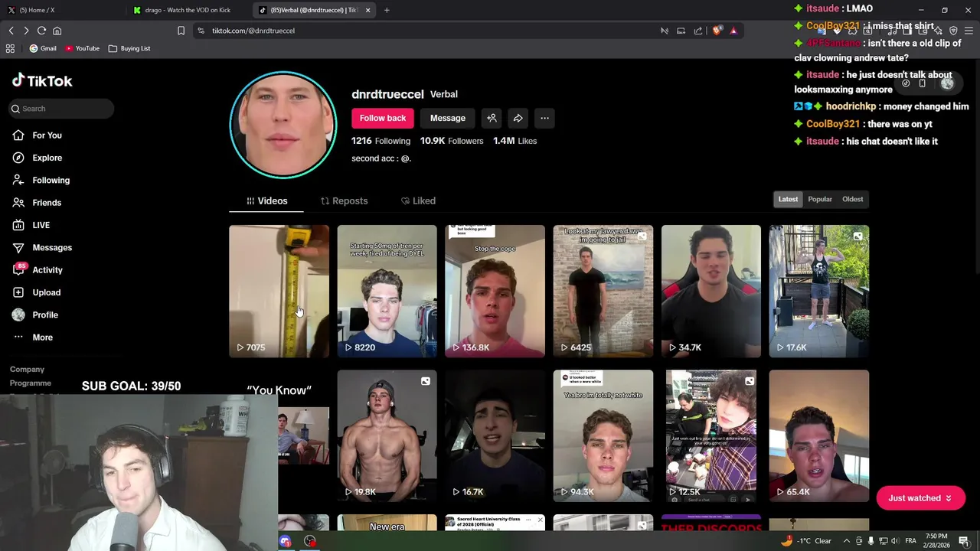Switch to the Liked tab
The width and height of the screenshot is (980, 551).
[418, 201]
